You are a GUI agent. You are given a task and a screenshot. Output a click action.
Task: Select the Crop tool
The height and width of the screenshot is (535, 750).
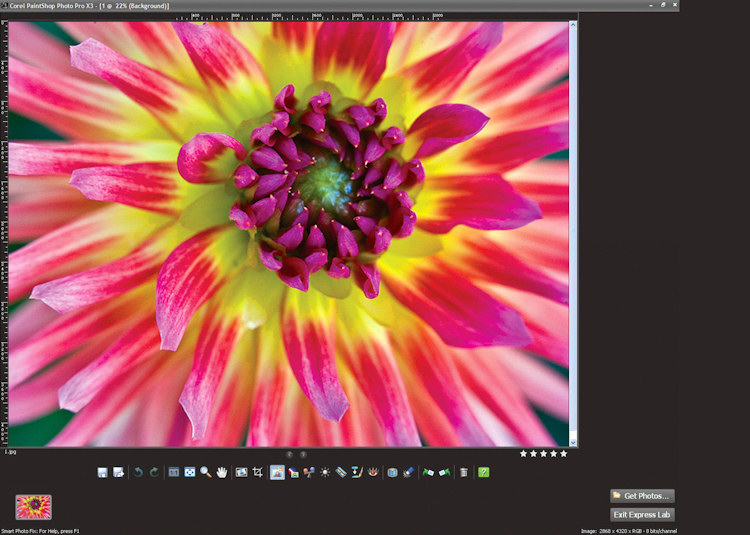tap(258, 471)
